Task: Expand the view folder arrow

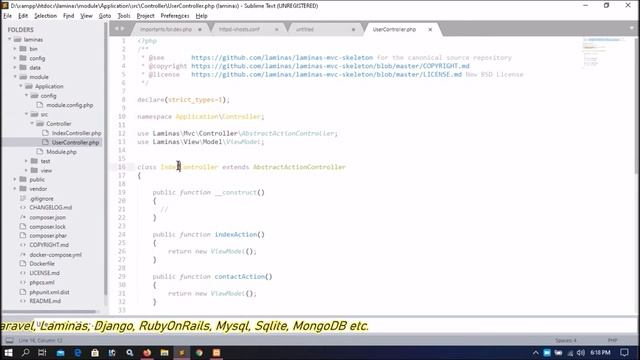Action: click(x=27, y=170)
